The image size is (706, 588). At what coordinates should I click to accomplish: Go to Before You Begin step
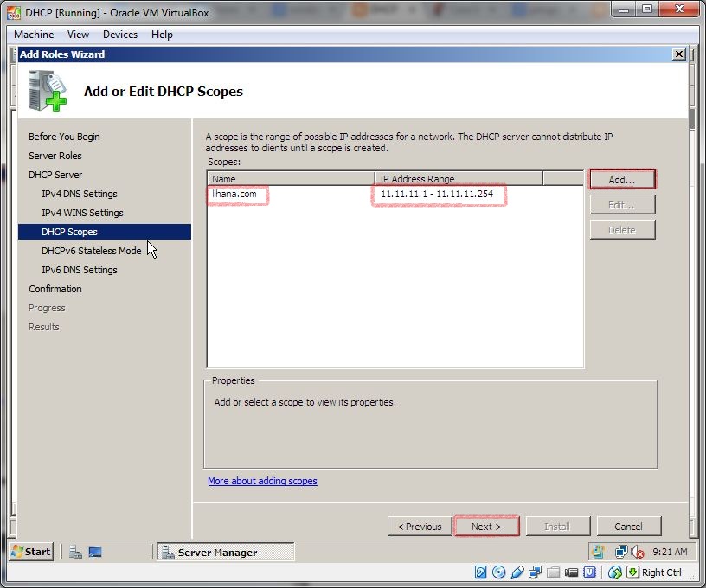(x=64, y=137)
